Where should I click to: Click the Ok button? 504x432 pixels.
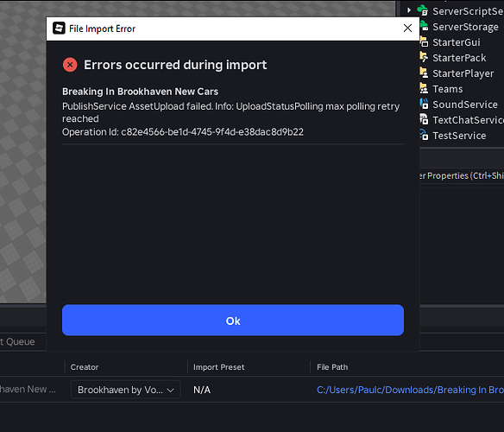(x=233, y=321)
